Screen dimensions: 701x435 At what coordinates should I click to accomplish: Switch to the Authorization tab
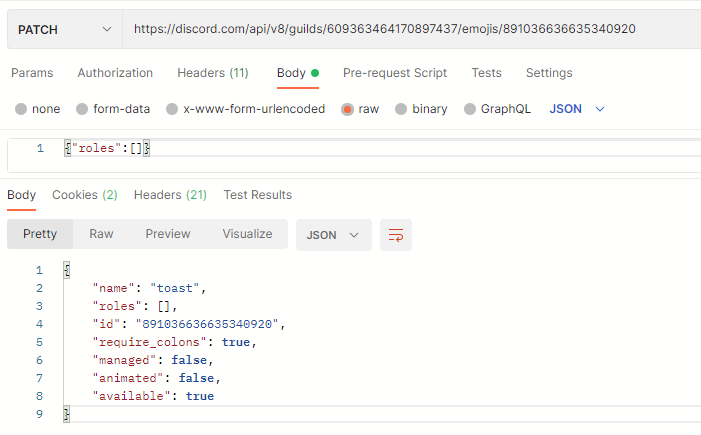coord(115,73)
